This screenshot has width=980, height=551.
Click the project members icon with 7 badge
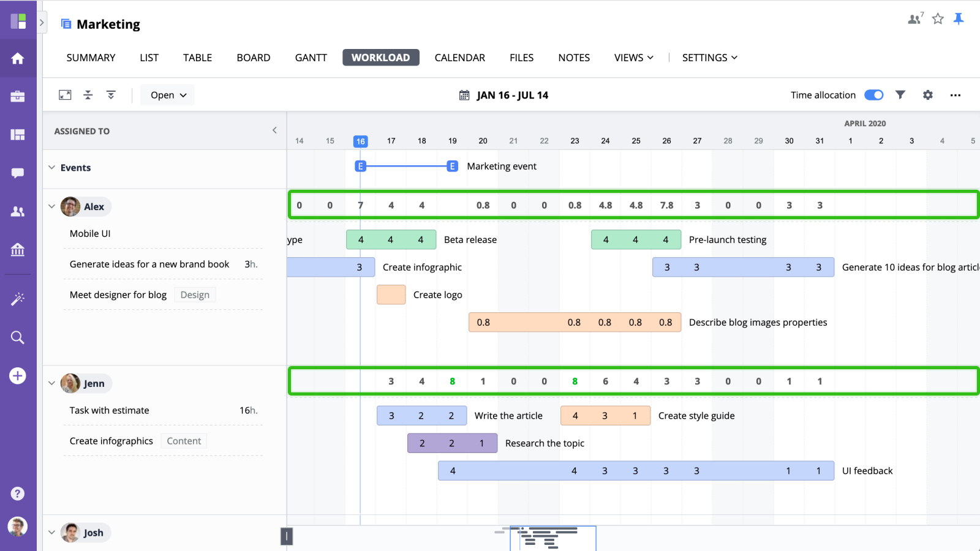point(915,18)
